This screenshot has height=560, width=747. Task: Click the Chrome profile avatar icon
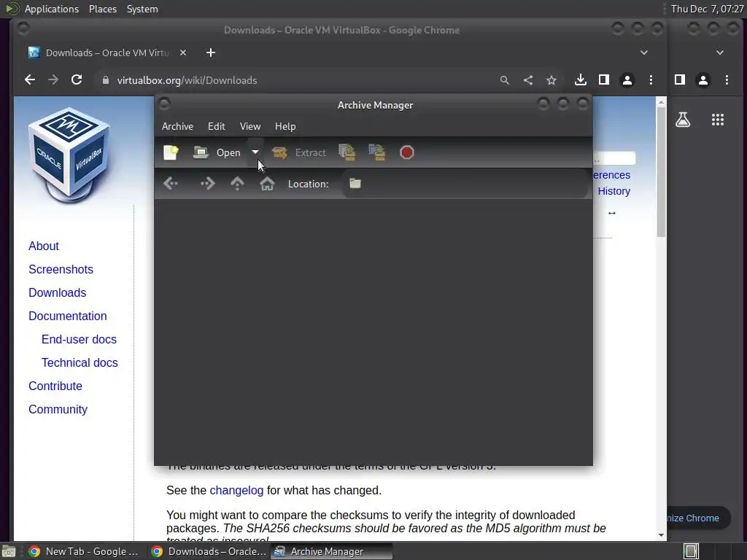[x=627, y=80]
